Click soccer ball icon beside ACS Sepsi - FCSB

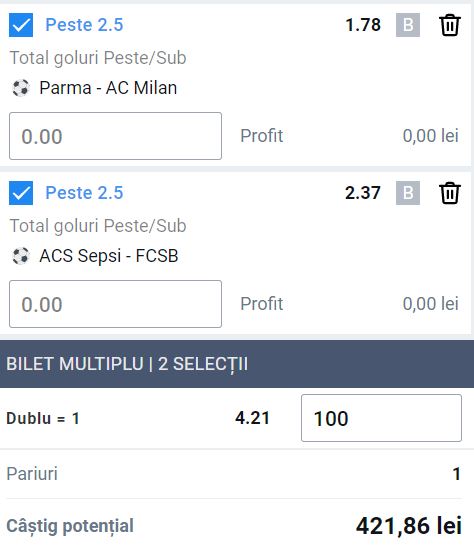pos(21,256)
